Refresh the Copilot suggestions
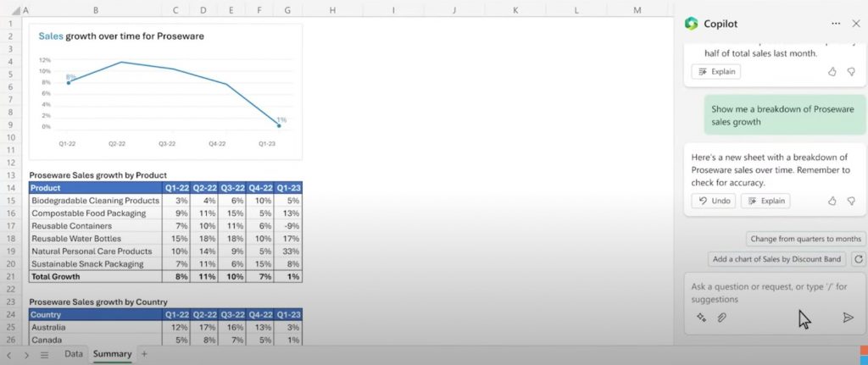Image resolution: width=868 pixels, height=365 pixels. click(858, 259)
